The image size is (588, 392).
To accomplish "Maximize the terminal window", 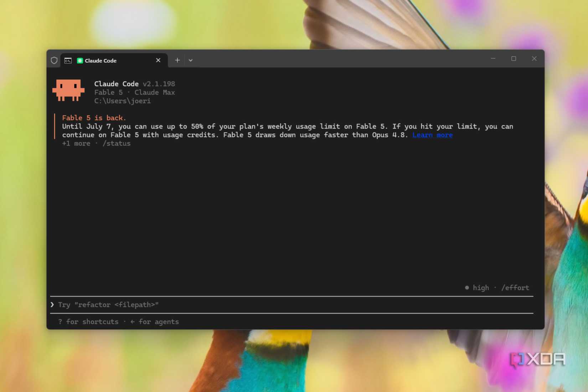I will (514, 58).
